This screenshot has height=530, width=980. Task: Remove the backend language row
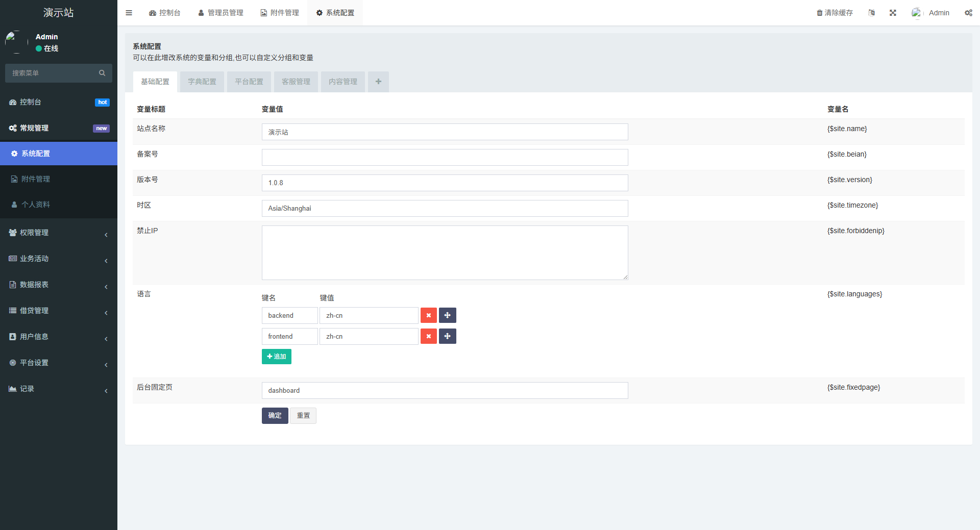[428, 315]
